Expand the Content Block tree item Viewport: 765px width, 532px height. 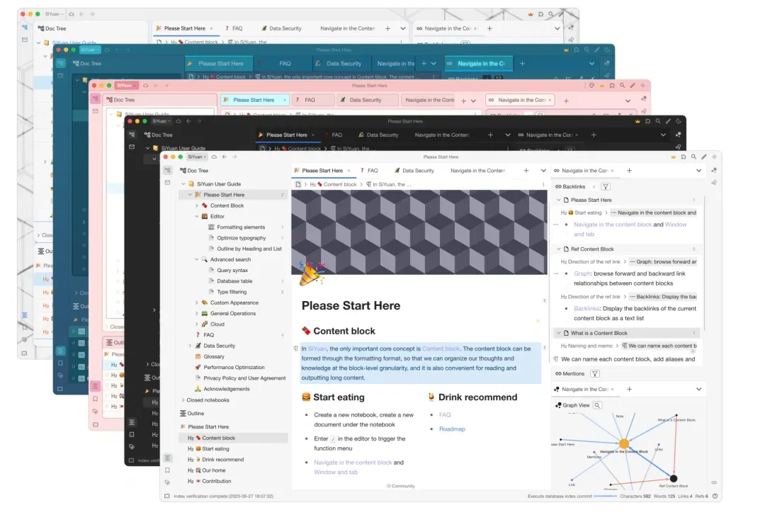[196, 205]
